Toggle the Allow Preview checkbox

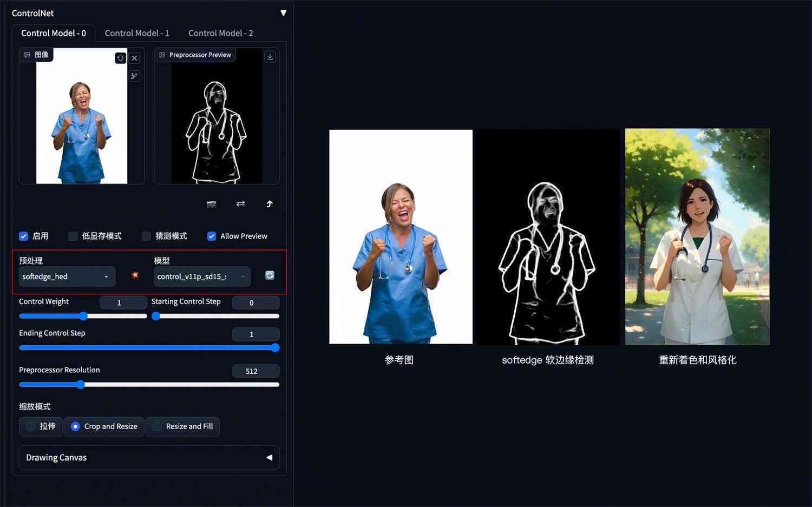click(x=212, y=236)
